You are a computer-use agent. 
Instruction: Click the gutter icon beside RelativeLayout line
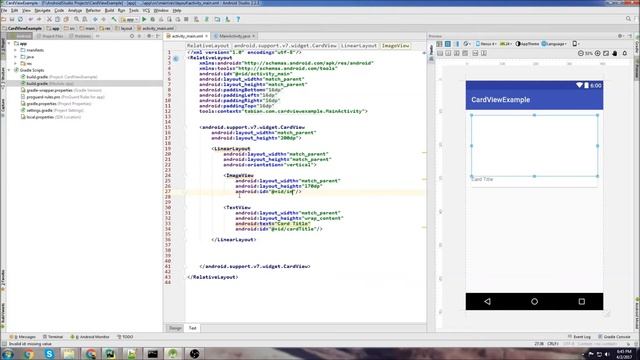click(x=176, y=58)
